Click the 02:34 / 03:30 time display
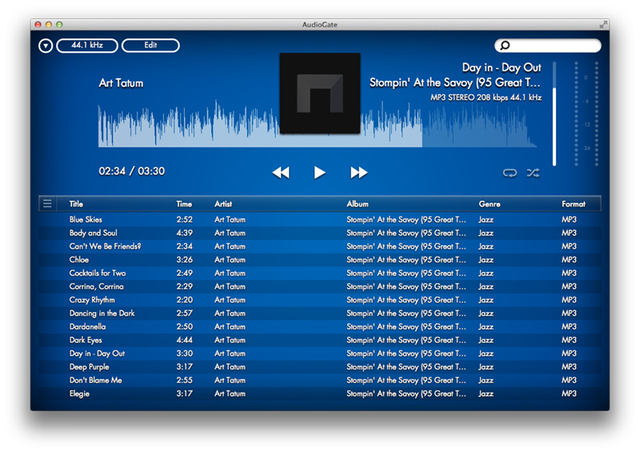The width and height of the screenshot is (640, 453). pos(131,171)
